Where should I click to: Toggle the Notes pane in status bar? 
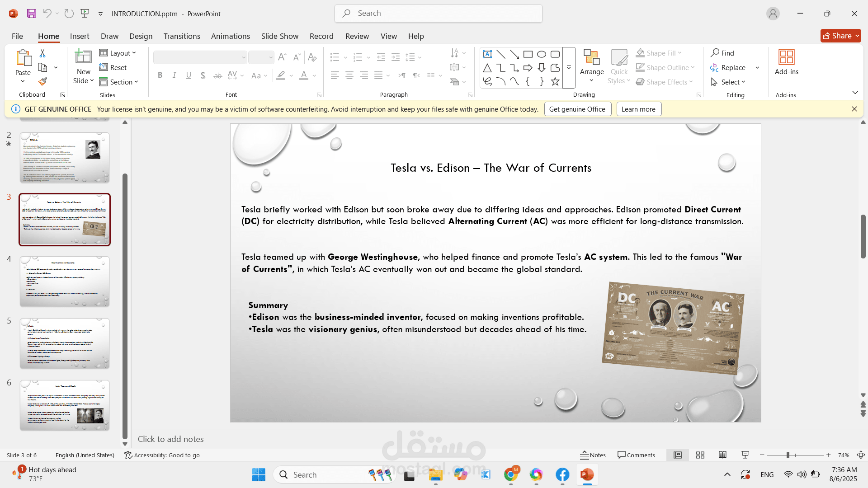[x=593, y=455]
